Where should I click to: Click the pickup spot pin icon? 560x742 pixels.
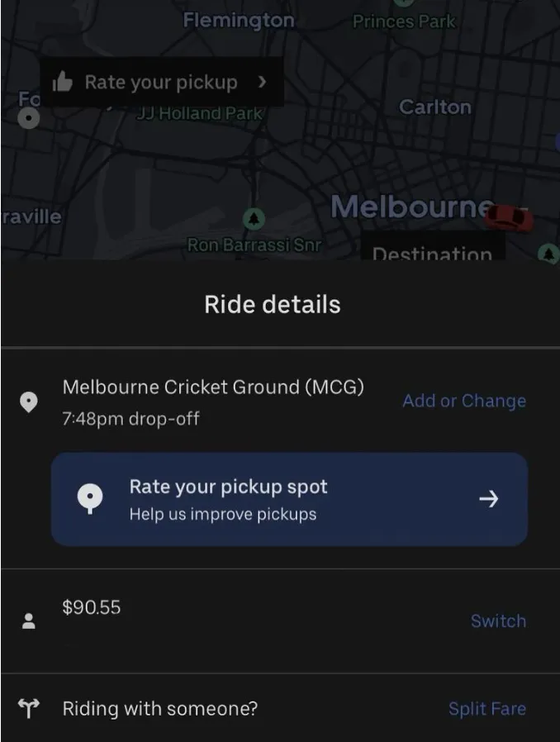[x=90, y=499]
